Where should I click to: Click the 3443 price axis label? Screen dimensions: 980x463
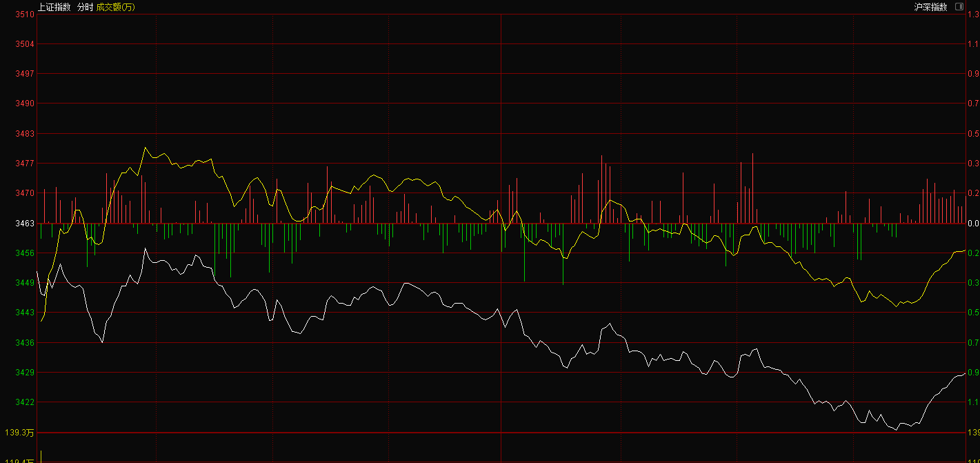pyautogui.click(x=25, y=313)
